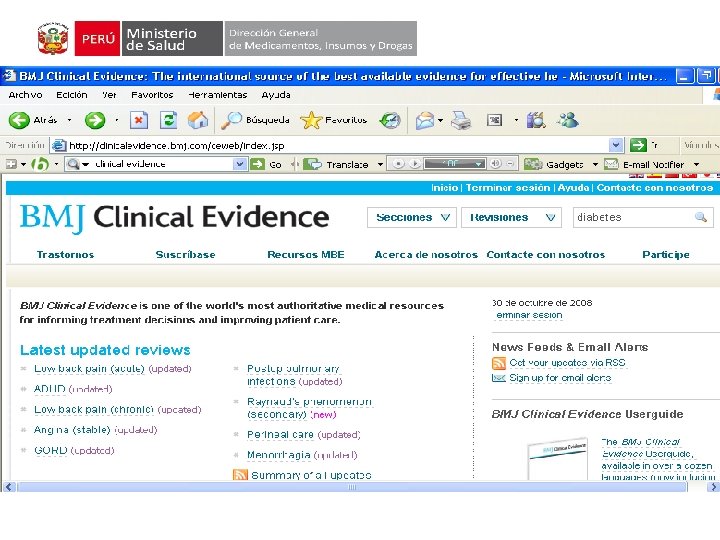Open the Participe tab

coord(666,255)
